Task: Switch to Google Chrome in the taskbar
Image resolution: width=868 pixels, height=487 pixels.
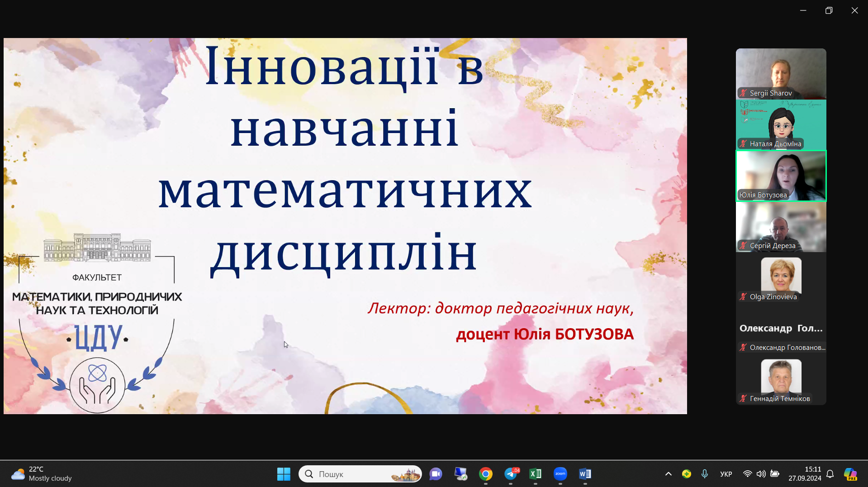Action: coord(486,474)
